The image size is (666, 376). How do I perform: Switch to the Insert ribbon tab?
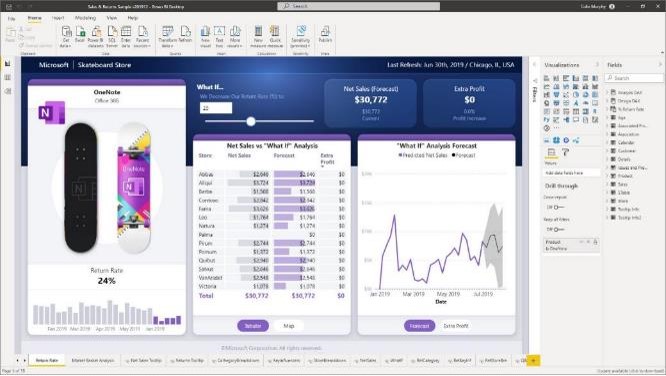(58, 18)
